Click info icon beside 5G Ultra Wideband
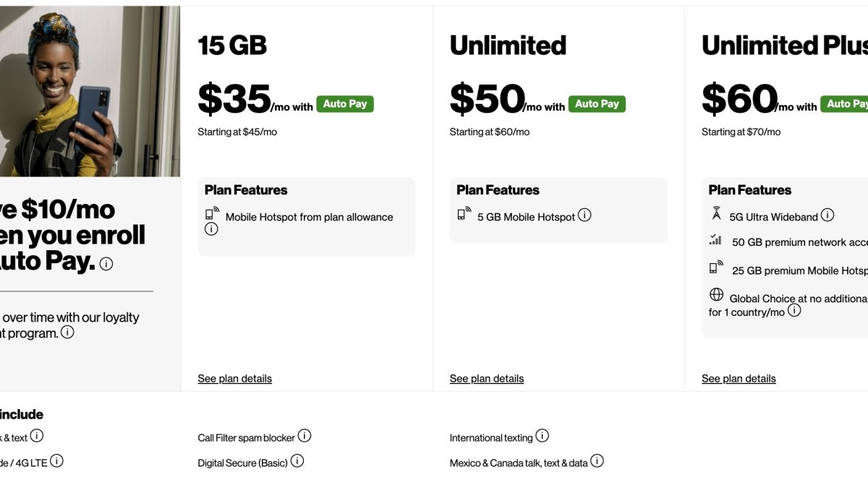 click(x=827, y=215)
